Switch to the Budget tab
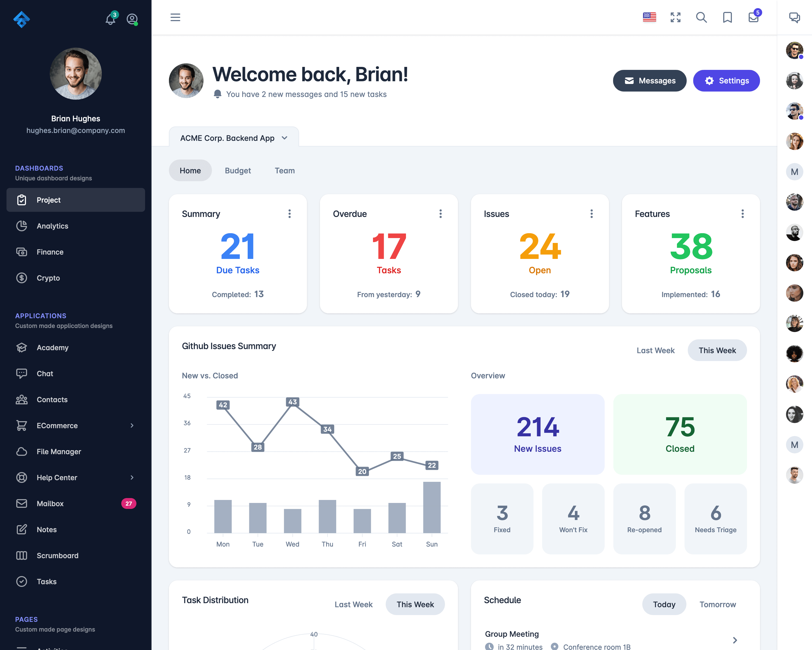 [x=237, y=170]
